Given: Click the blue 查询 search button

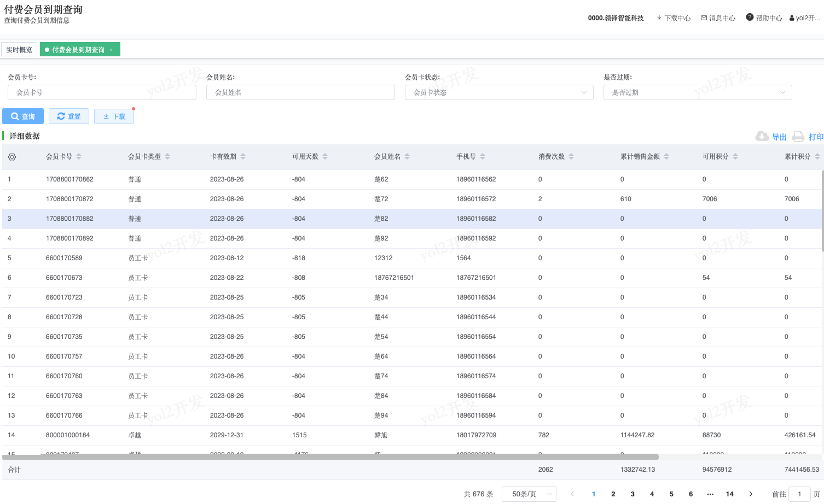Looking at the screenshot, I should [x=23, y=116].
